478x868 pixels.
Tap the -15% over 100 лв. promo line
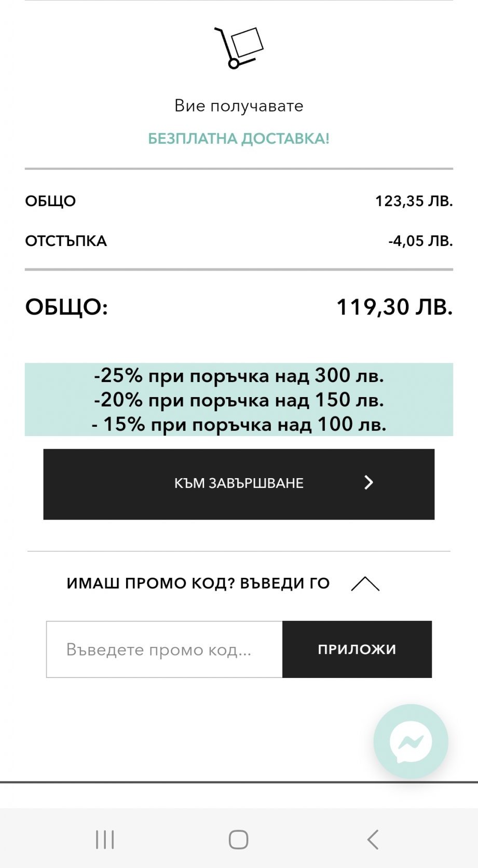(x=239, y=424)
